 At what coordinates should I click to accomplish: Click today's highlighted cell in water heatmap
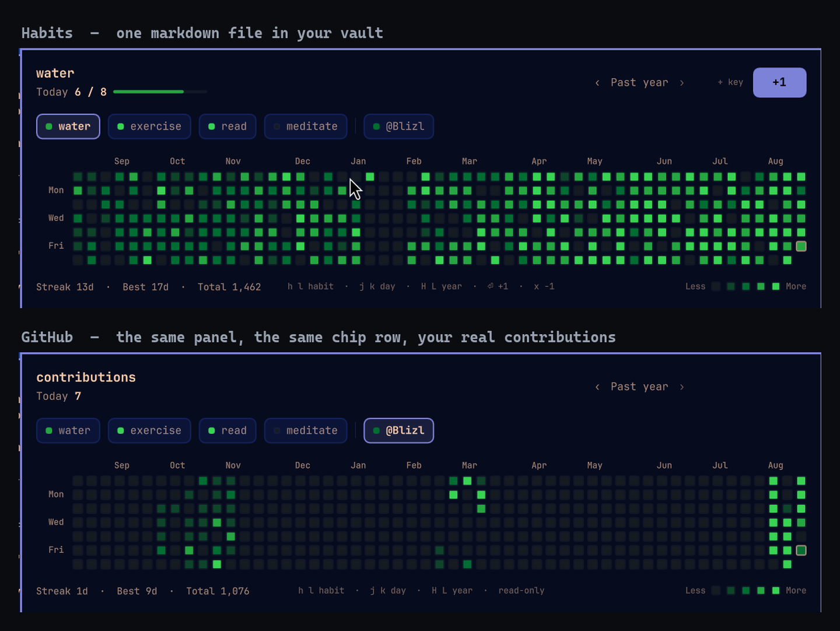coord(801,246)
